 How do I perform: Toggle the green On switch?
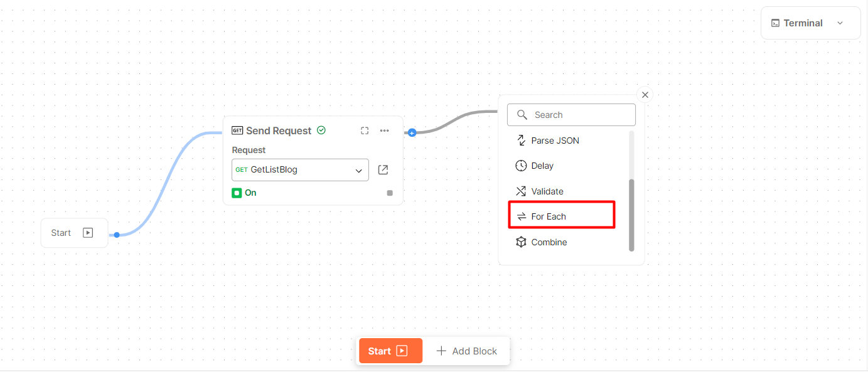coord(237,193)
